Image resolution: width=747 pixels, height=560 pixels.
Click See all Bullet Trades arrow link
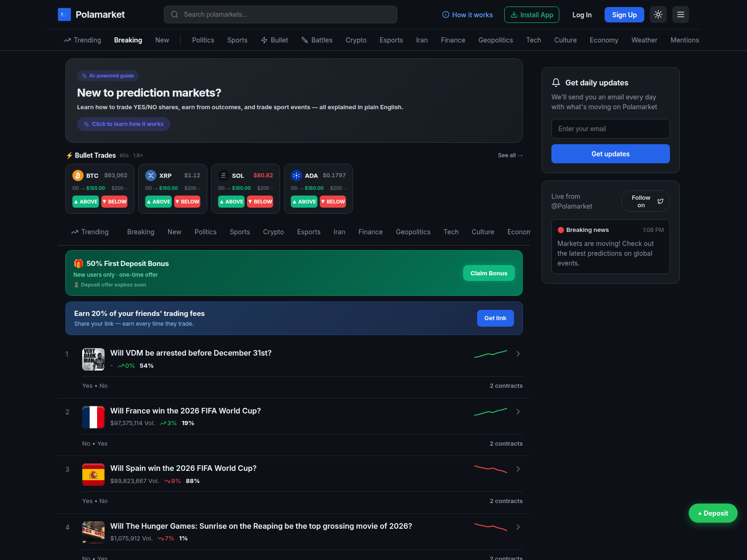tap(510, 155)
